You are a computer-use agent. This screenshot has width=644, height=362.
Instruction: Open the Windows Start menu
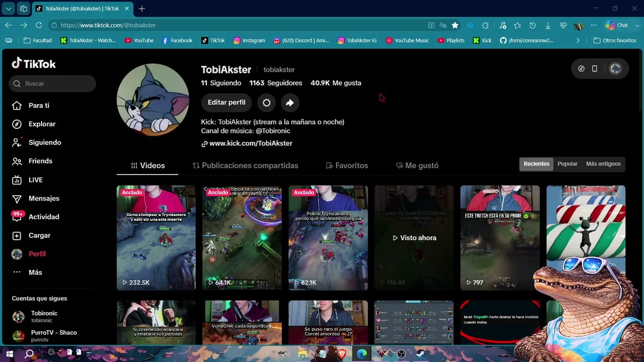click(x=9, y=354)
